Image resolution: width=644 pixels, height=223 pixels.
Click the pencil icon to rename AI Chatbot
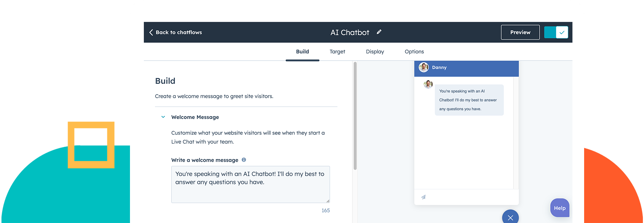click(379, 32)
